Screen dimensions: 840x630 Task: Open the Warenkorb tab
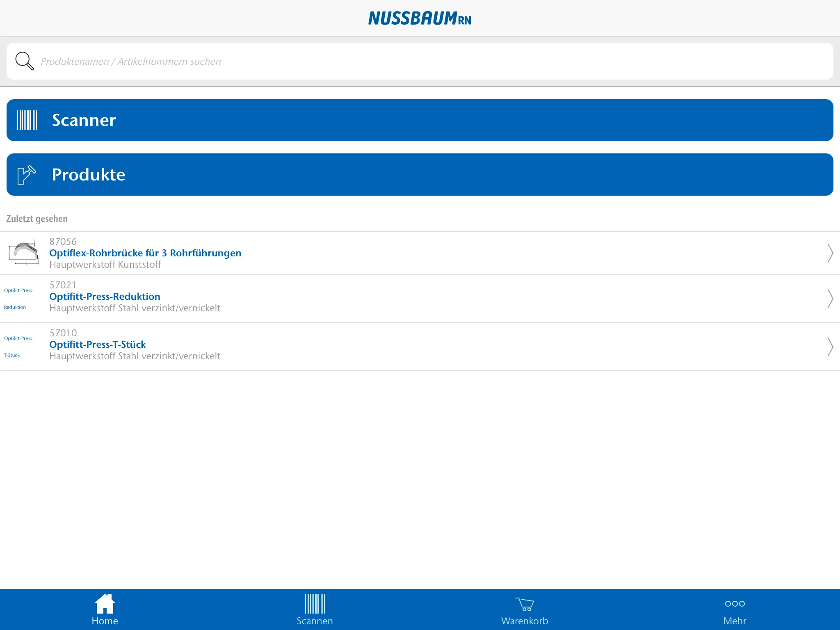point(525,609)
